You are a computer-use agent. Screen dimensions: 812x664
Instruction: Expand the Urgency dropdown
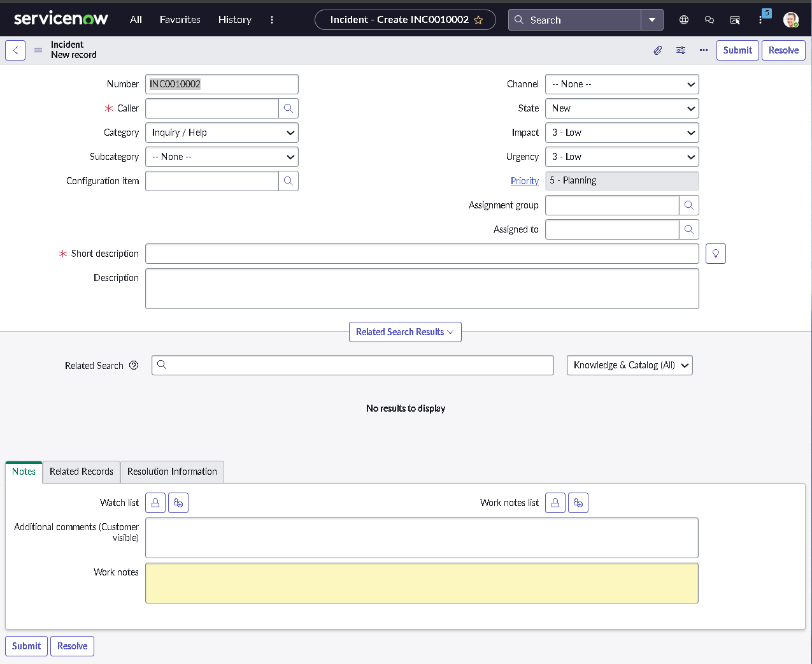(622, 157)
